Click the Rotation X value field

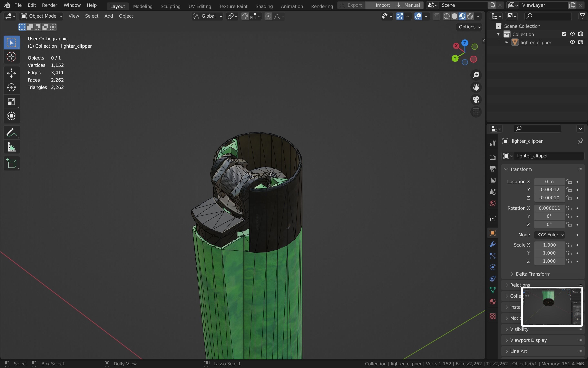[x=549, y=208]
